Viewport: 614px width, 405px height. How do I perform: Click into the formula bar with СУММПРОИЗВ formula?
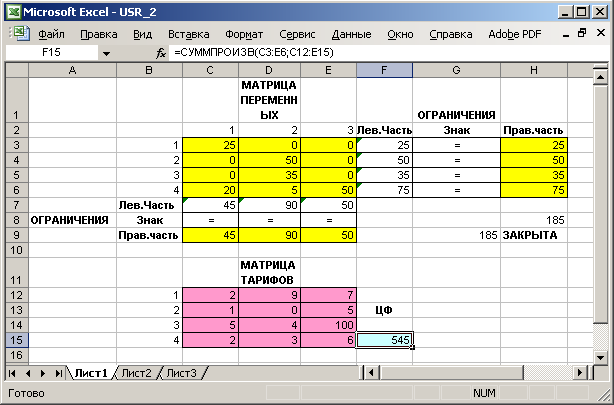coord(388,52)
